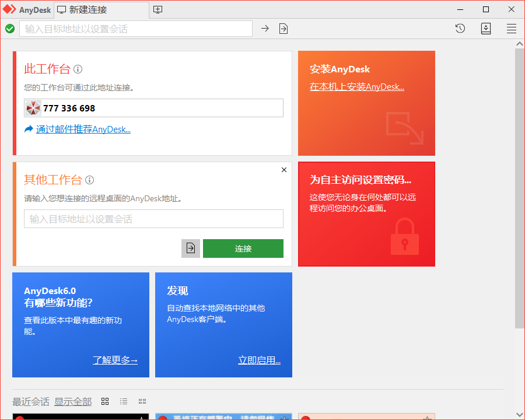Screen dimensions: 525x420
Task: Open a new tab with plus icon
Action: [157, 10]
